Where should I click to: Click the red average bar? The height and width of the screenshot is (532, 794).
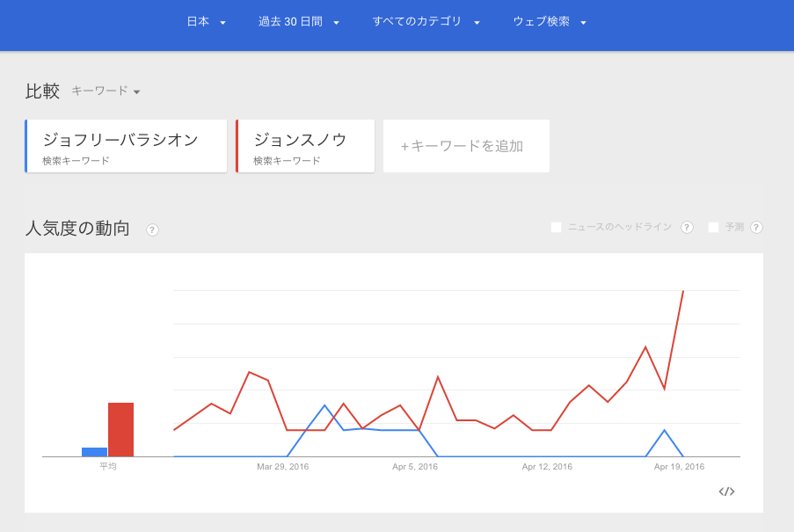pos(120,429)
